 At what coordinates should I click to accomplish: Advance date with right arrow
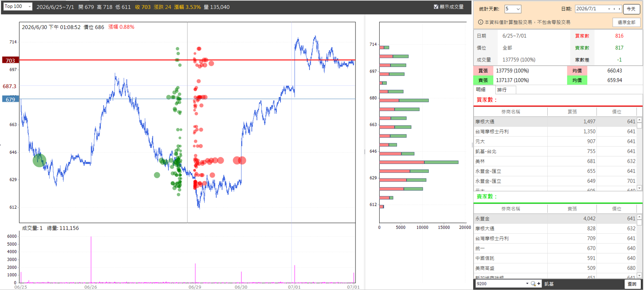tap(619, 9)
